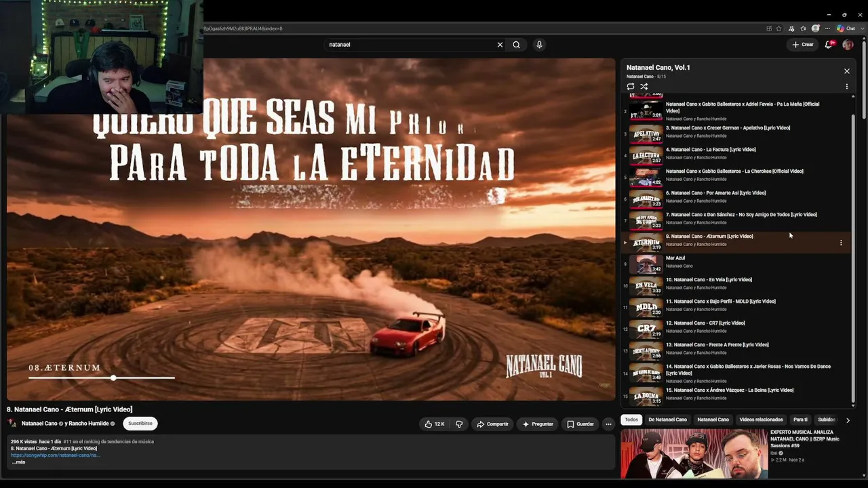Image resolution: width=868 pixels, height=488 pixels.
Task: Toggle playlist shuffle mode
Action: pyautogui.click(x=644, y=87)
